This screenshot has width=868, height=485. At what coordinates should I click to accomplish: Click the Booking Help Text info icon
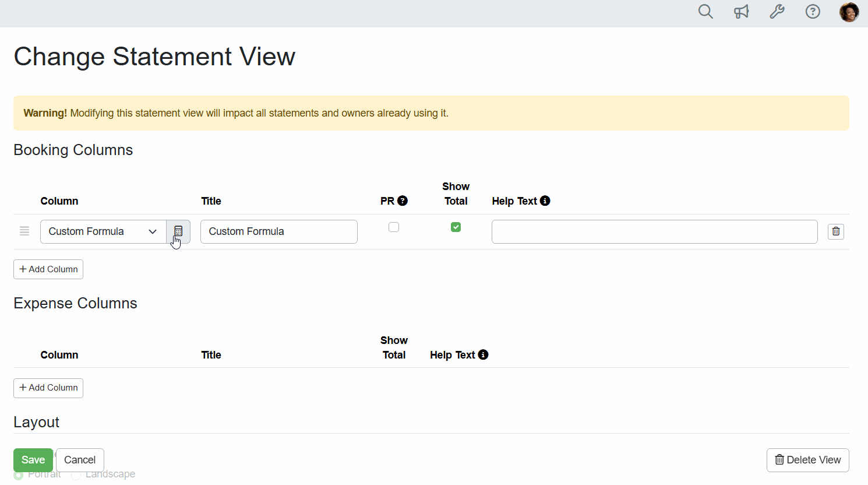545,201
